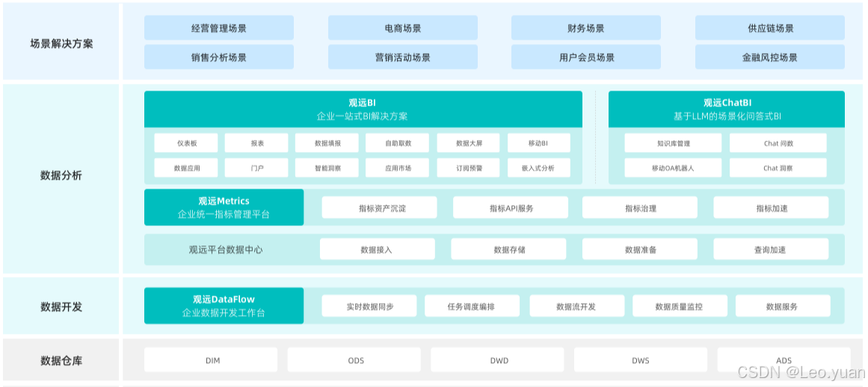Open the 用户会员场景 box
Screen dimensions: 868x387
point(585,57)
